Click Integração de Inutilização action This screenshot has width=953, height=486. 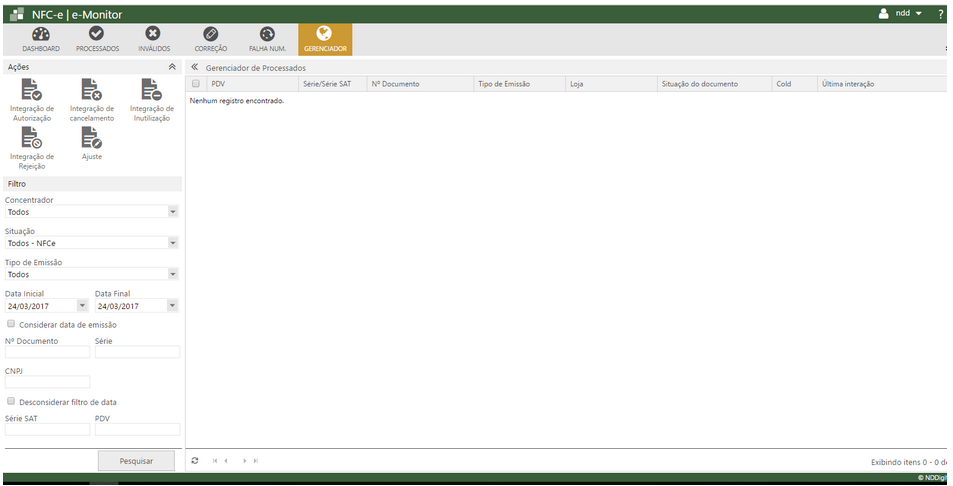(x=152, y=100)
